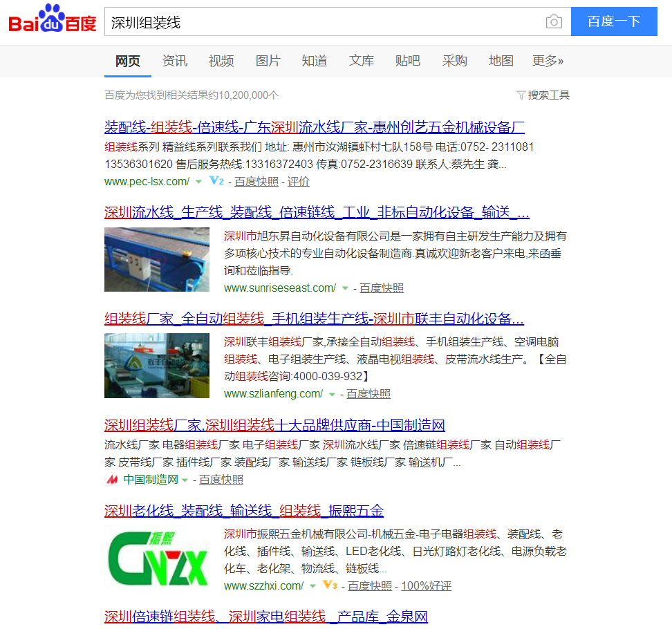Select the 网页 tab

[x=128, y=61]
